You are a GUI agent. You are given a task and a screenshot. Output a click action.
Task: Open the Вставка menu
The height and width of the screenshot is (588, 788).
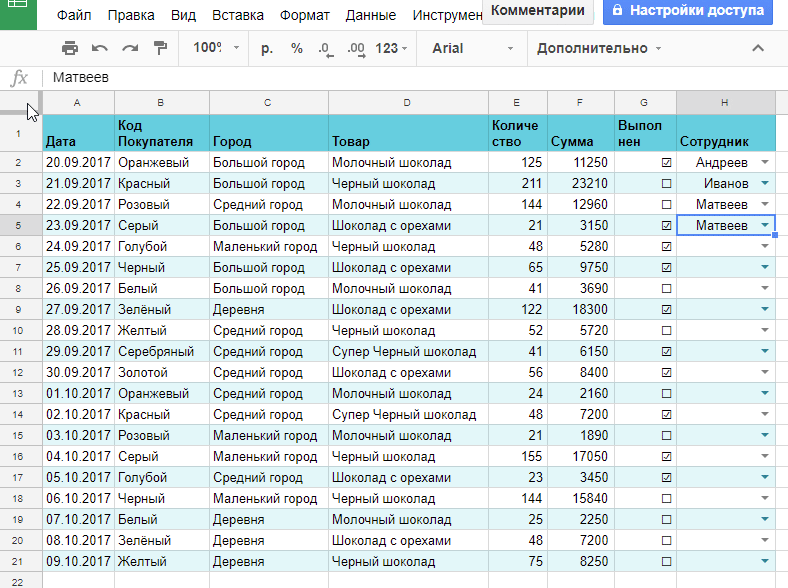point(238,15)
